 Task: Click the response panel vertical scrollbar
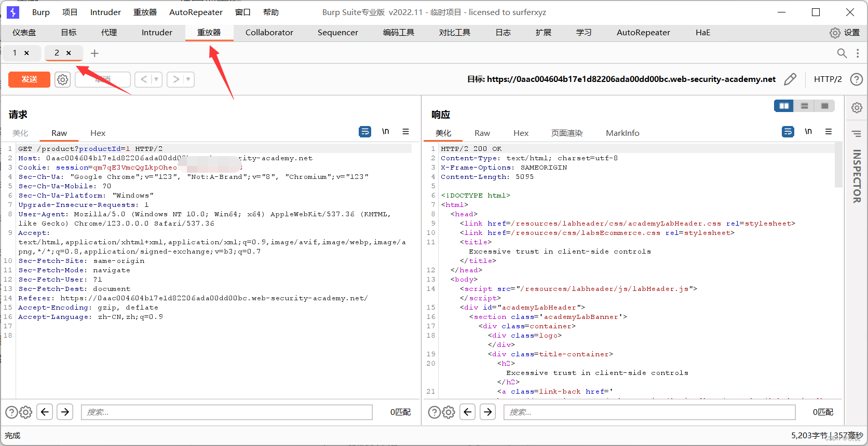(x=838, y=166)
